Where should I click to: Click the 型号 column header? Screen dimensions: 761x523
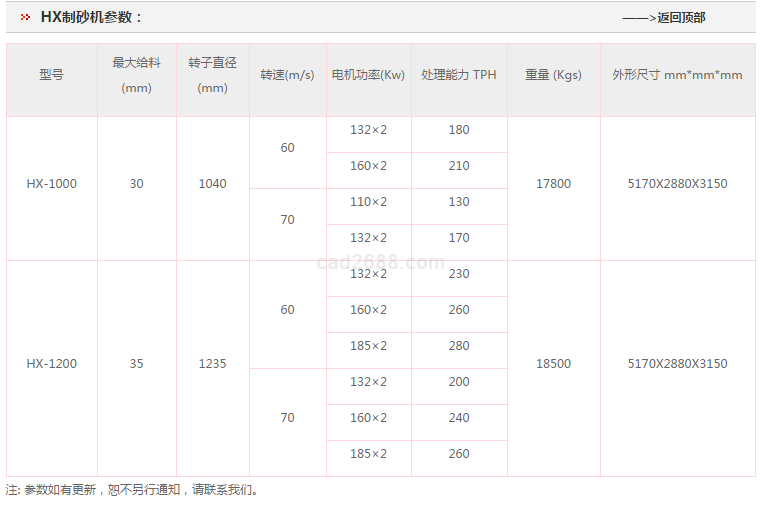(51, 75)
